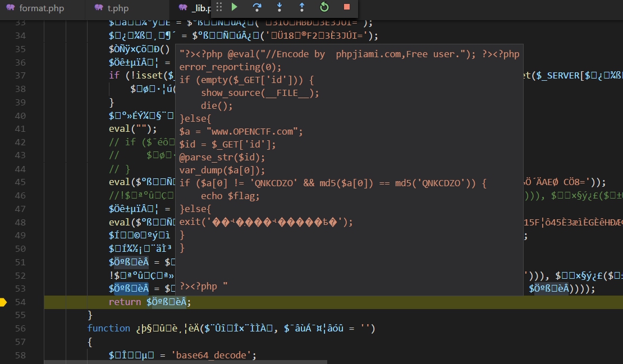
Task: Click the Step Over debug button
Action: 256,7
